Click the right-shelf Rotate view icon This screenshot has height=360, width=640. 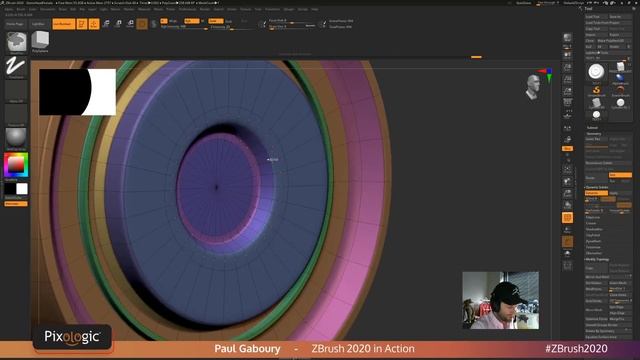click(x=567, y=205)
